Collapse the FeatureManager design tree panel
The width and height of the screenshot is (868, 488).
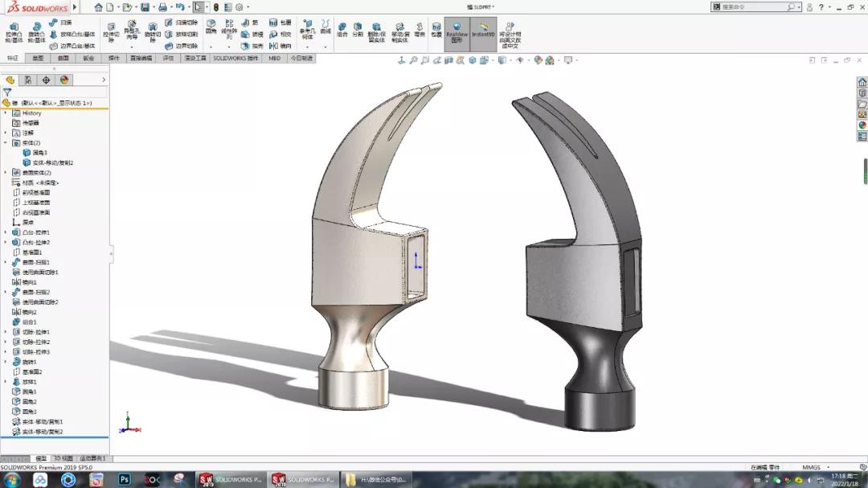[102, 80]
